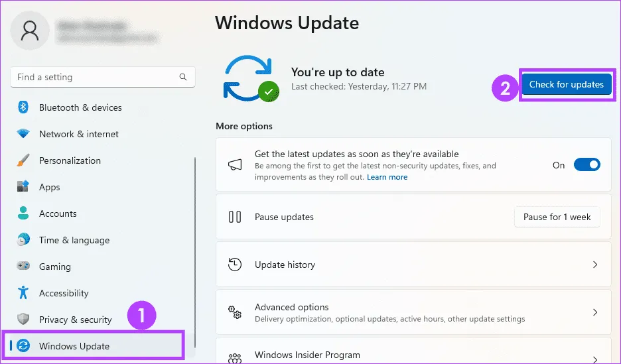
Task: Click the Privacy & security shield icon
Action: tap(23, 320)
